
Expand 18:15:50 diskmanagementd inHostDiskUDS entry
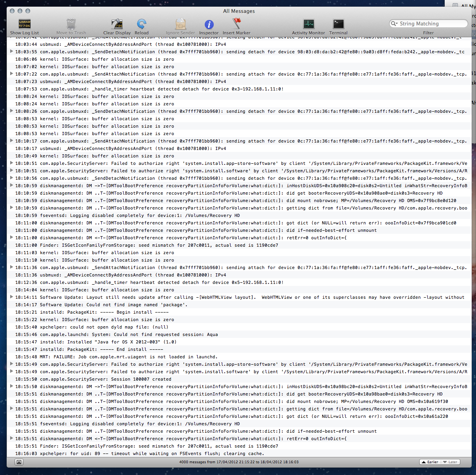tap(11, 386)
